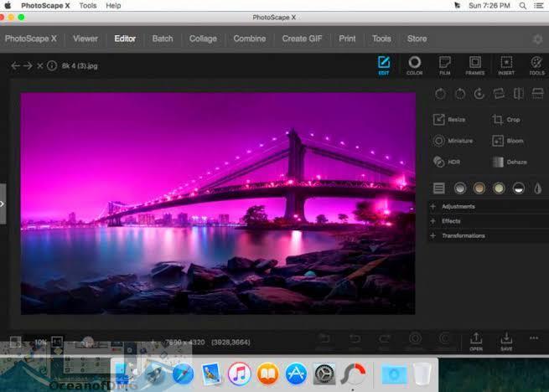Image resolution: width=549 pixels, height=392 pixels.
Task: Click the water droplet icon
Action: point(538,188)
